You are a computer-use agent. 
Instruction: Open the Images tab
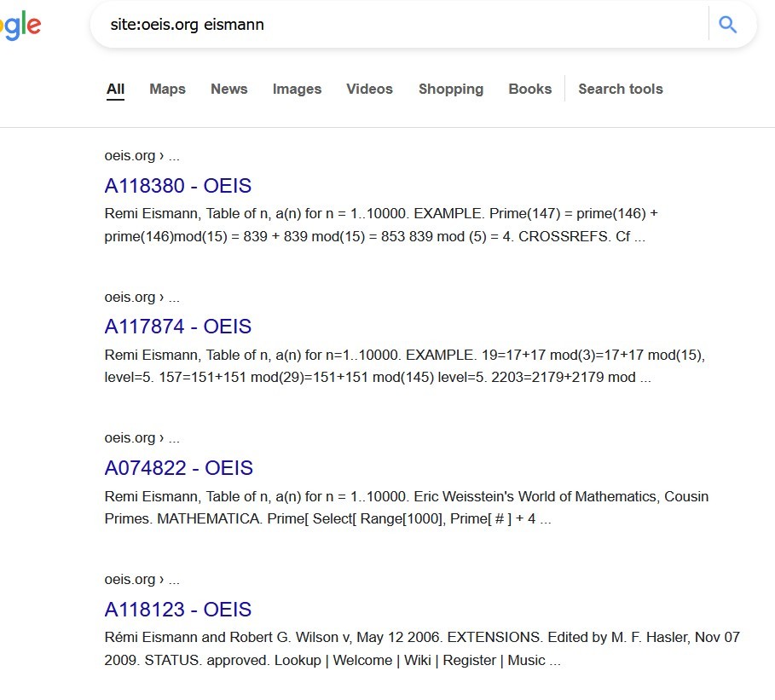[297, 89]
